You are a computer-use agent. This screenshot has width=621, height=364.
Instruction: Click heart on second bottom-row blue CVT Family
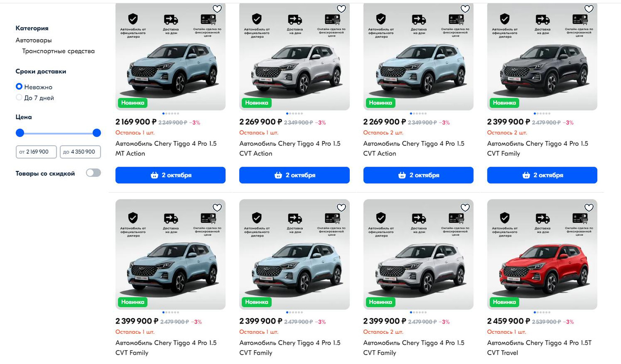[341, 208]
